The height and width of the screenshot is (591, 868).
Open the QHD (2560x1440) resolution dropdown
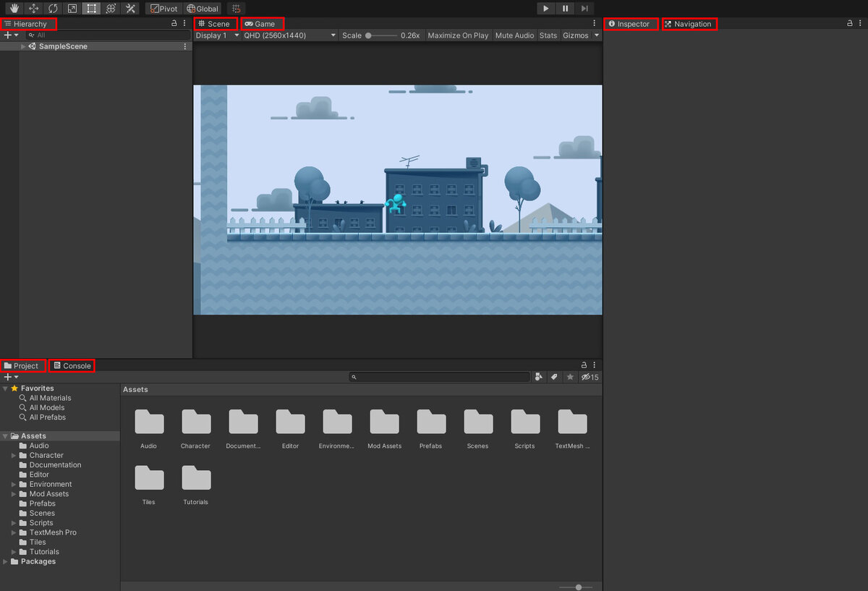coord(290,35)
